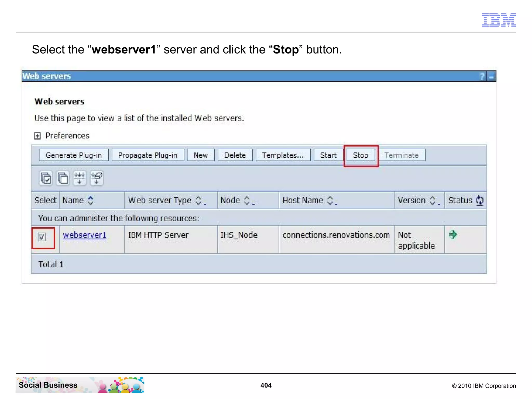Open help question mark in title bar
Viewport: 532px width, 399px height.
coord(482,76)
